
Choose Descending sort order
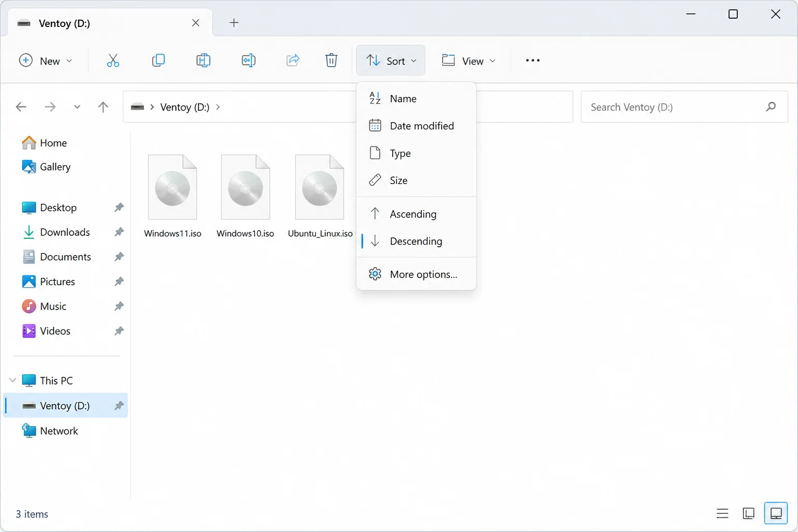pos(416,241)
